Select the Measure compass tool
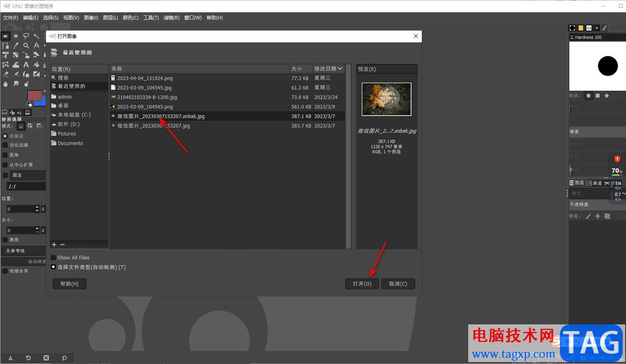This screenshot has width=626, height=364. (36, 46)
